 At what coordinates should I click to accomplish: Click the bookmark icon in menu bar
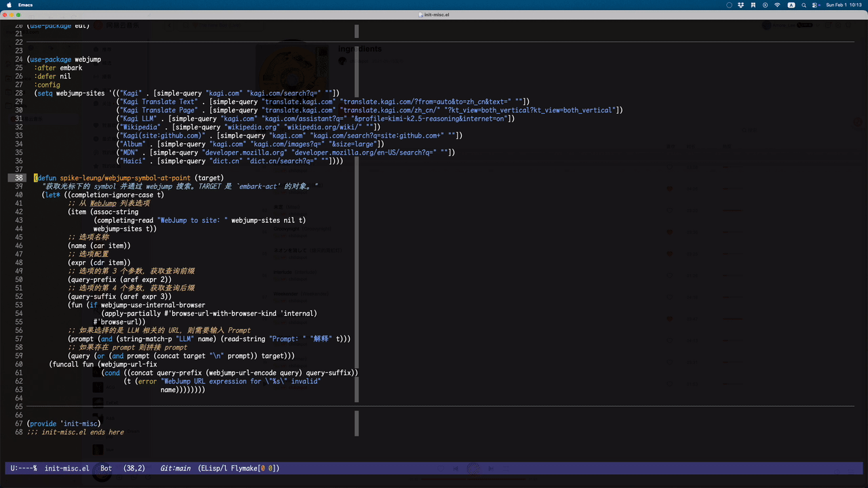(x=753, y=5)
